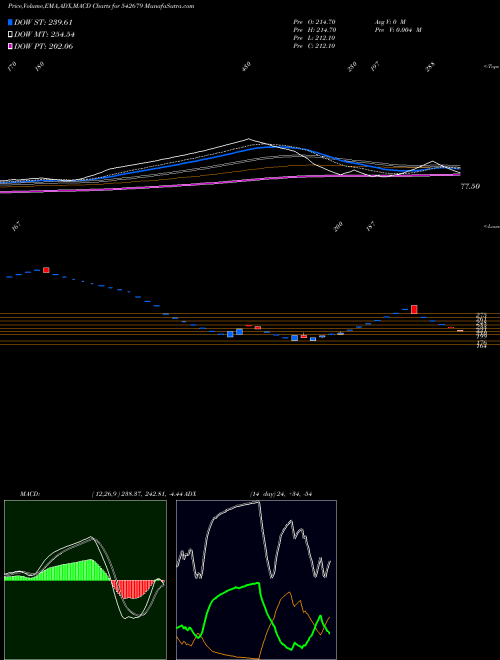
Task: Select the 'DOW ST: 239.61' legend text
Action: [43, 22]
